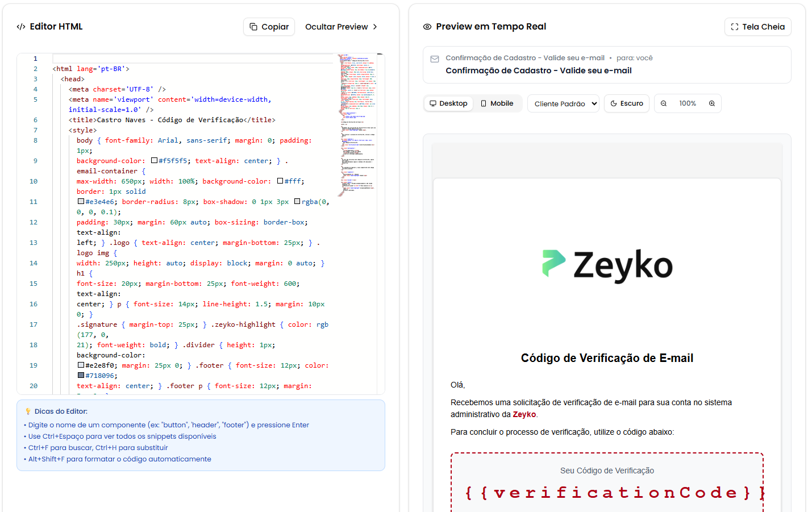Open fullscreen with the Tela Cheia button
This screenshot has height=512, width=812.
[757, 26]
